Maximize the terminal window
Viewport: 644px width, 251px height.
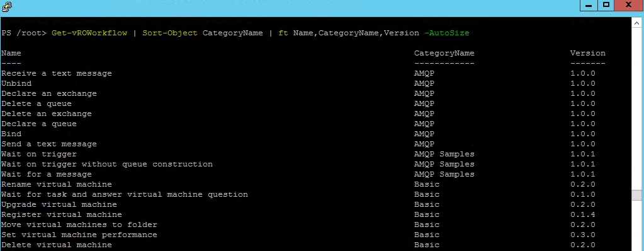tap(606, 5)
